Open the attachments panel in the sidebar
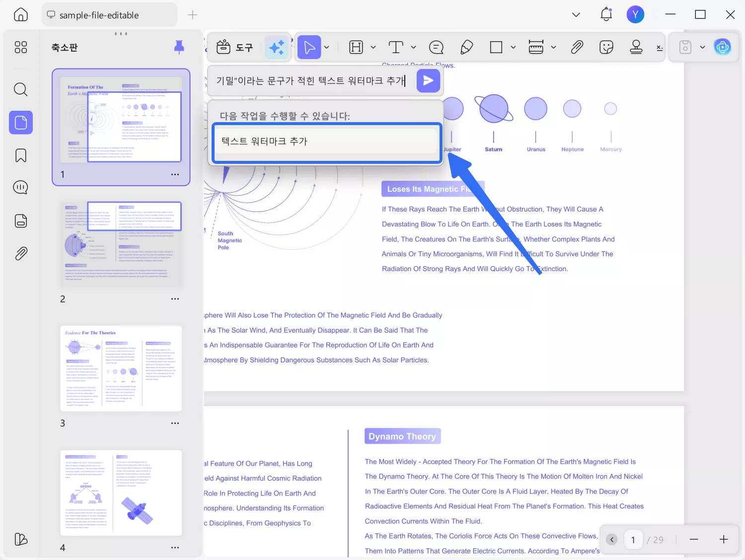The height and width of the screenshot is (560, 745). (x=21, y=254)
